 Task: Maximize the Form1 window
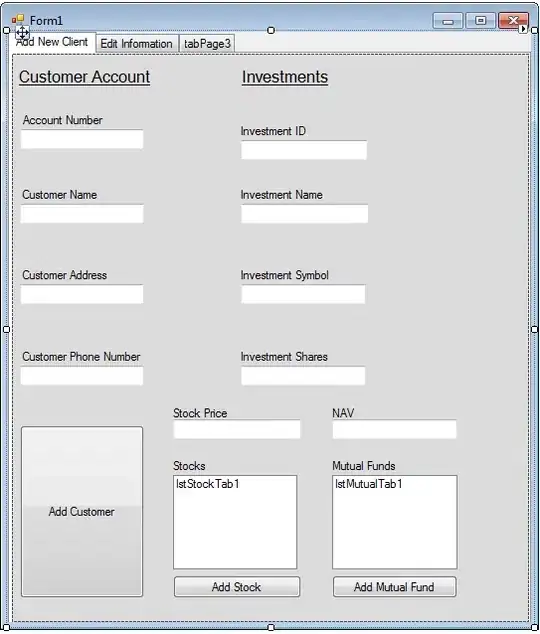[x=481, y=21]
